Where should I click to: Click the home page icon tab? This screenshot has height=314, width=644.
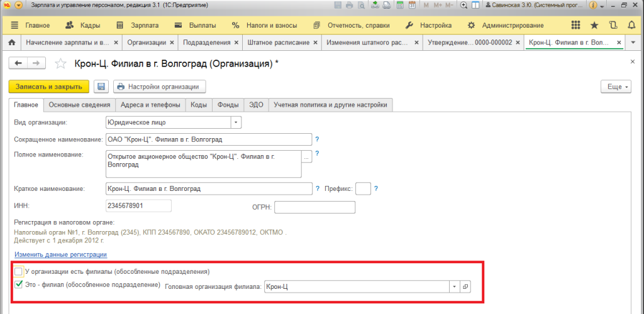click(x=11, y=43)
